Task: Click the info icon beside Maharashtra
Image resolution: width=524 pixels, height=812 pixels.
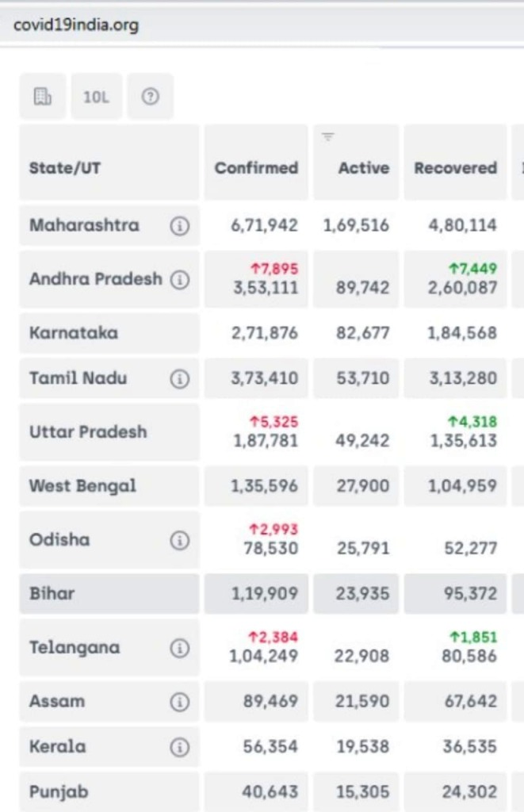Action: [180, 226]
